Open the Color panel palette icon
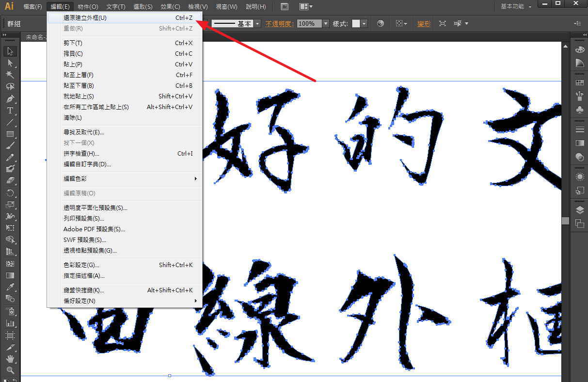588x382 pixels. pyautogui.click(x=579, y=49)
